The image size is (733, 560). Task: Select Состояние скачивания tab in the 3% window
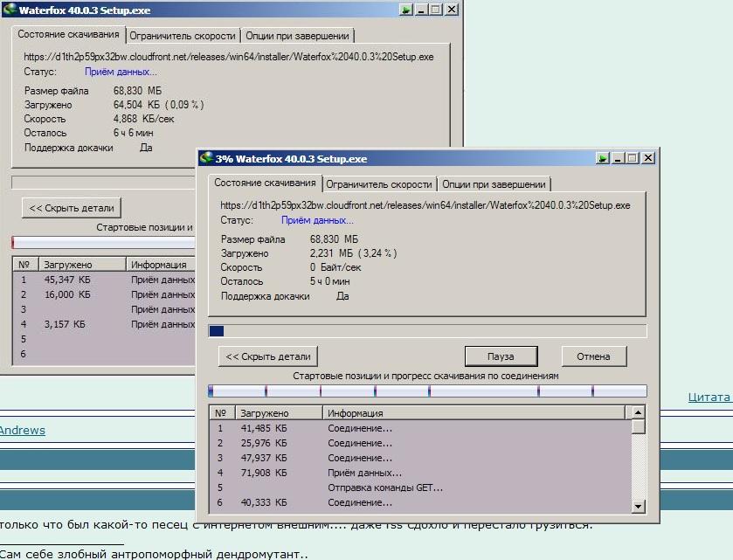pyautogui.click(x=265, y=183)
